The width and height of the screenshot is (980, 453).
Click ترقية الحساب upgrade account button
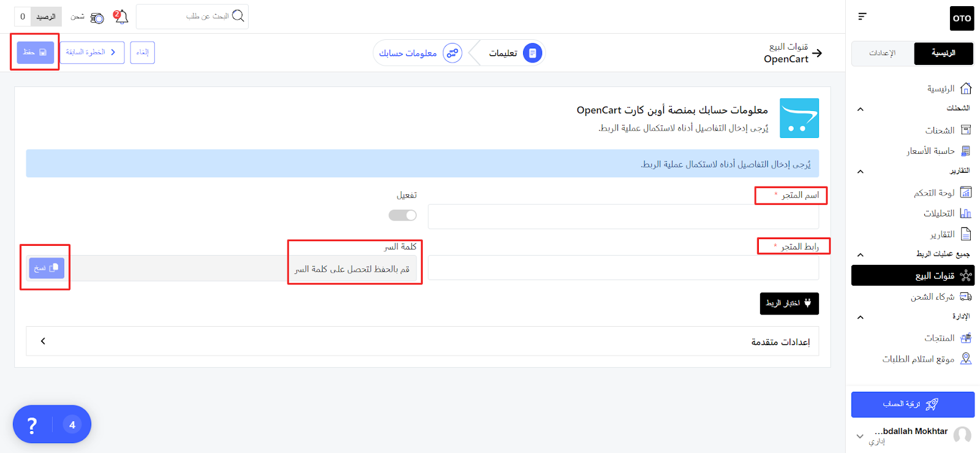913,405
